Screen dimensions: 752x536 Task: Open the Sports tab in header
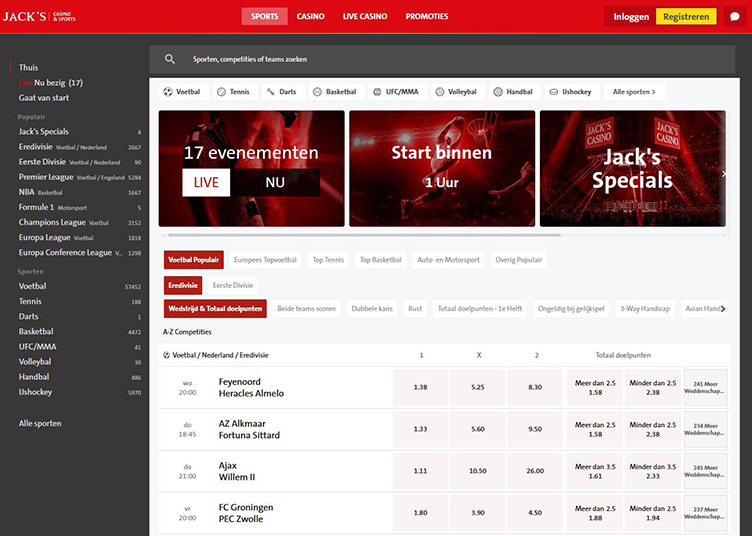(265, 16)
